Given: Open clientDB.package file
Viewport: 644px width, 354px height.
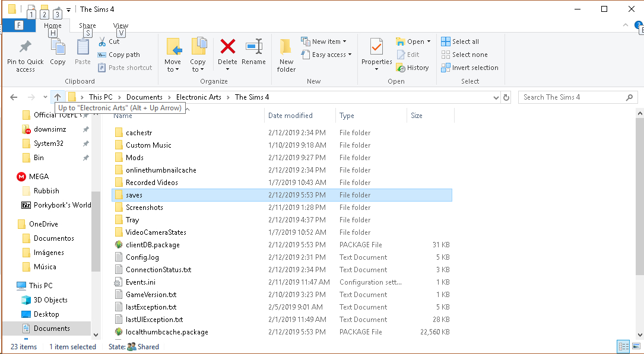Looking at the screenshot, I should [x=153, y=245].
